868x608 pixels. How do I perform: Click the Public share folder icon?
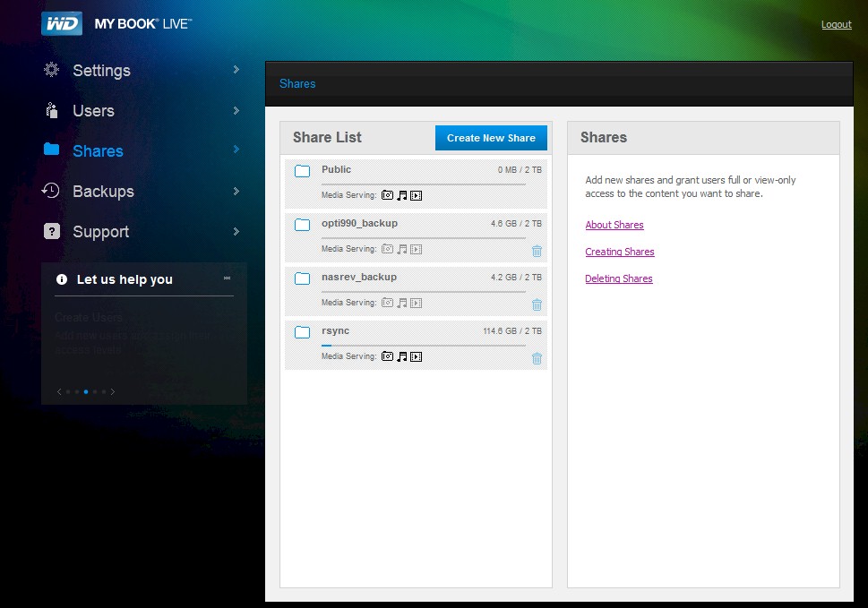tap(302, 171)
